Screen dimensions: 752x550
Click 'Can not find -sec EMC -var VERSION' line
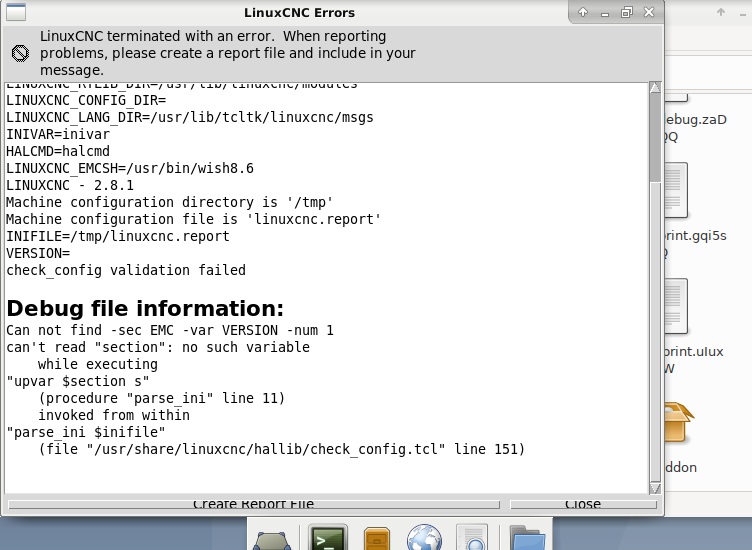pos(170,330)
